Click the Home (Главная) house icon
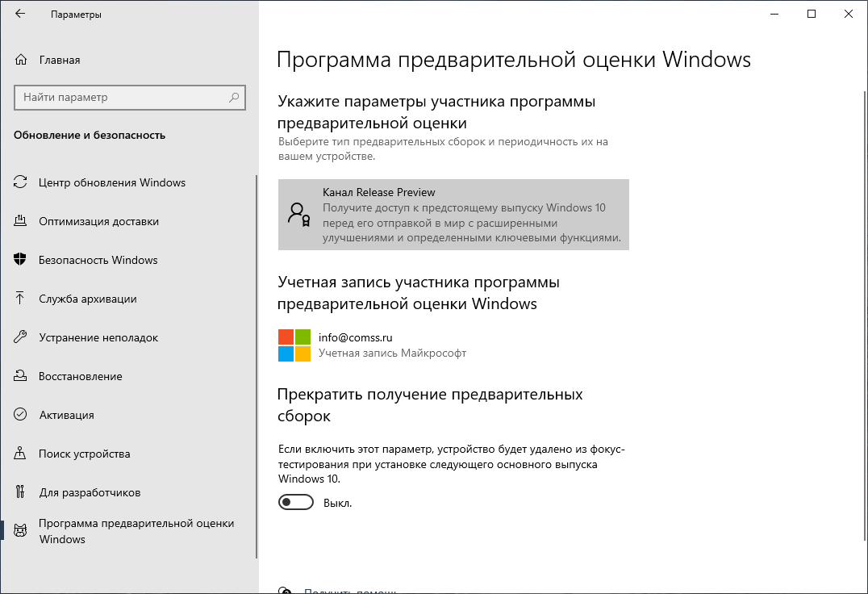The width and height of the screenshot is (868, 594). 21,60
